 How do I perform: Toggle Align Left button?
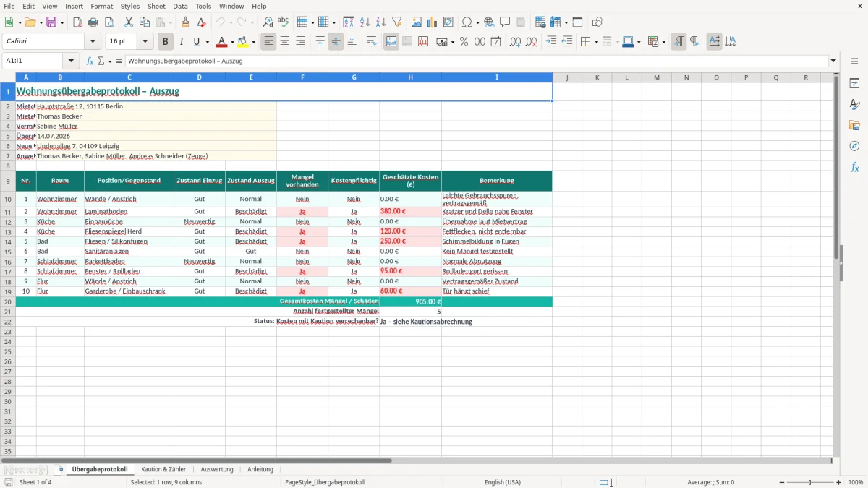coord(268,42)
